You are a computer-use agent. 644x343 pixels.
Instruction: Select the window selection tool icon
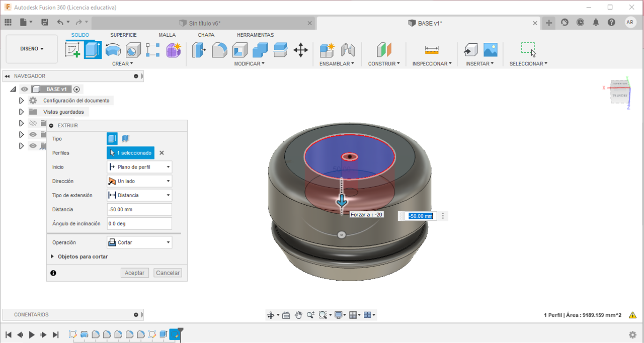point(528,49)
